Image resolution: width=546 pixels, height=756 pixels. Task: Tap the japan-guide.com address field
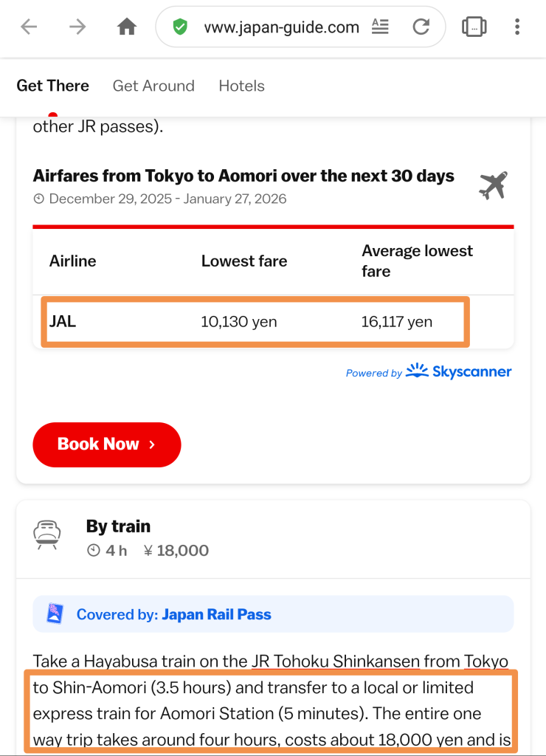click(281, 27)
